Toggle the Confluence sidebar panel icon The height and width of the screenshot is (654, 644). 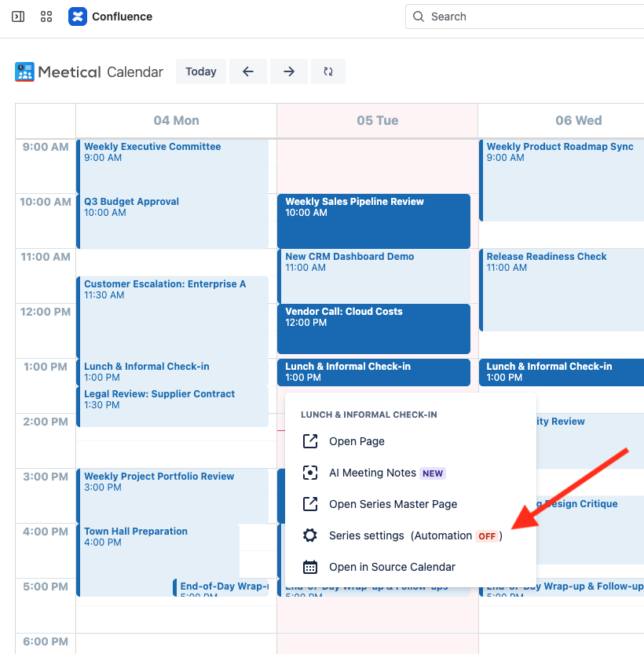pos(18,16)
